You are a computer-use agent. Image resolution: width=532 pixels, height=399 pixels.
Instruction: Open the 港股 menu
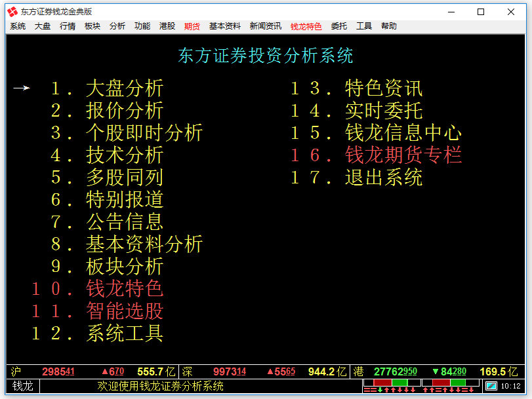coord(167,26)
